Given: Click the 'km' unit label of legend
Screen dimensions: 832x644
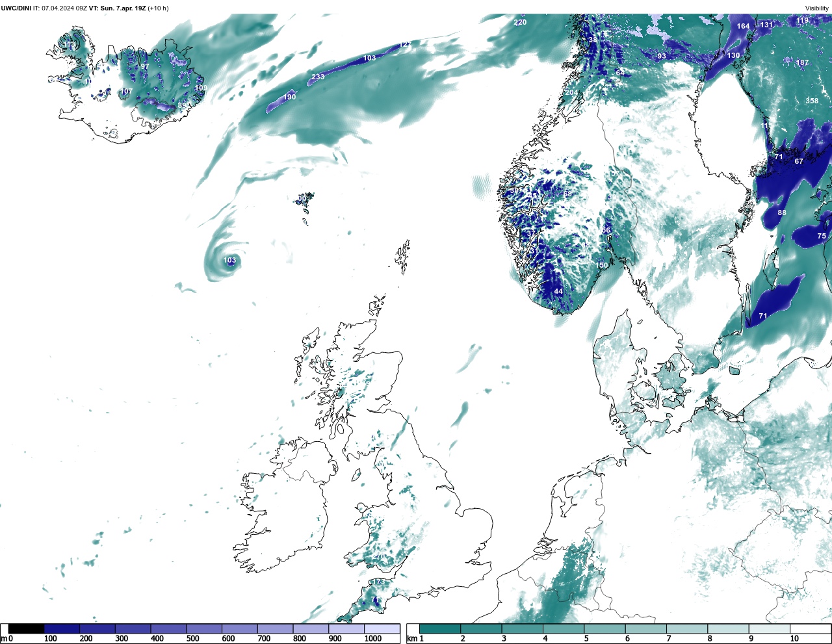Looking at the screenshot, I should [x=412, y=639].
